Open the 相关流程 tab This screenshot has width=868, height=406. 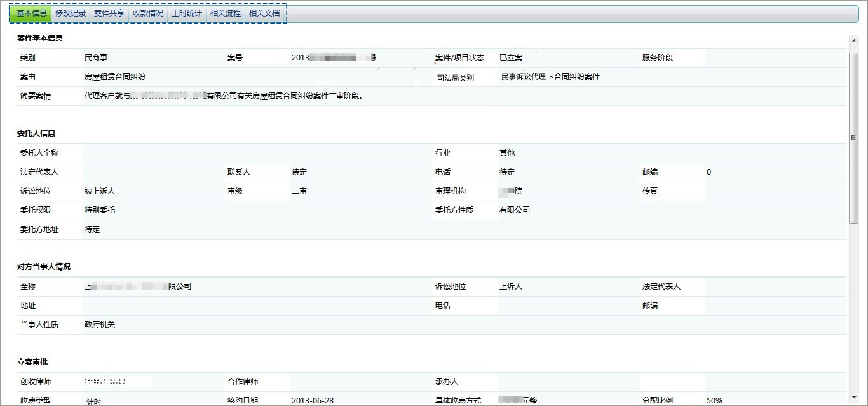226,13
